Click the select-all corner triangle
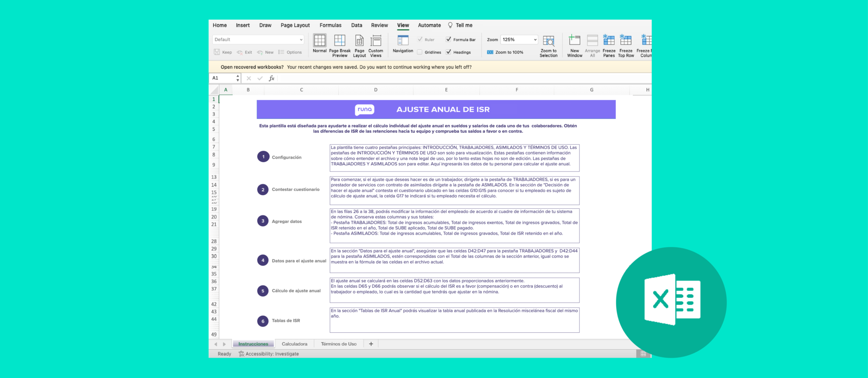The height and width of the screenshot is (378, 868). click(214, 90)
